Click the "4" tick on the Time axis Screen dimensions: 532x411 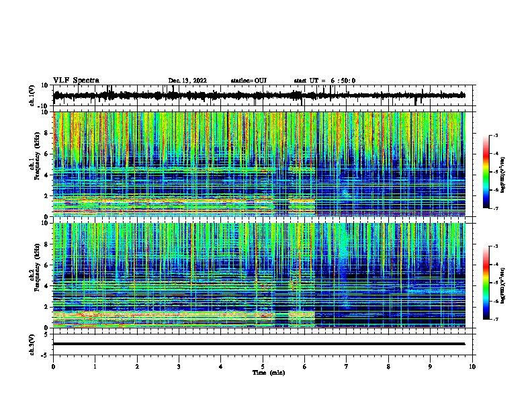tap(221, 367)
